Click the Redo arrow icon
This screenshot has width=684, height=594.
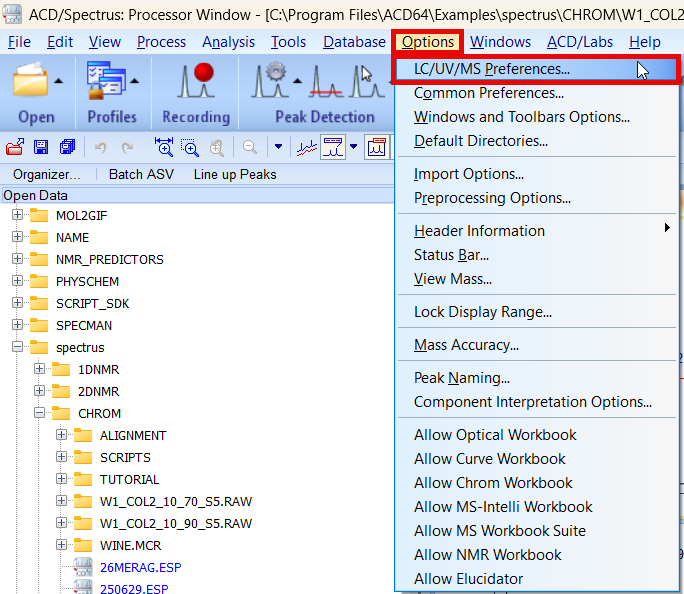pos(127,148)
